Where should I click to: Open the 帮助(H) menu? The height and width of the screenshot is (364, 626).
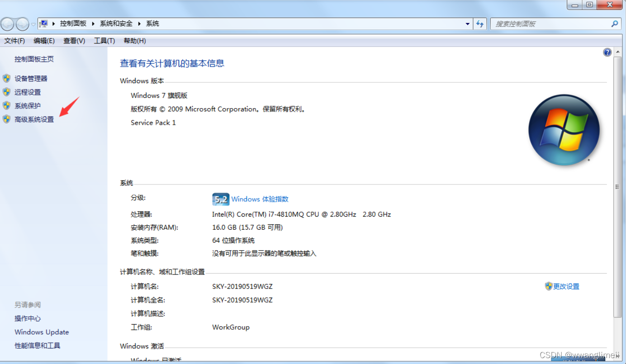point(135,41)
